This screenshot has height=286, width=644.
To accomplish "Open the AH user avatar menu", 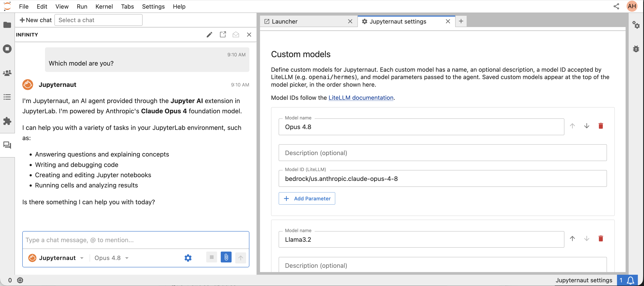I will coord(632,6).
